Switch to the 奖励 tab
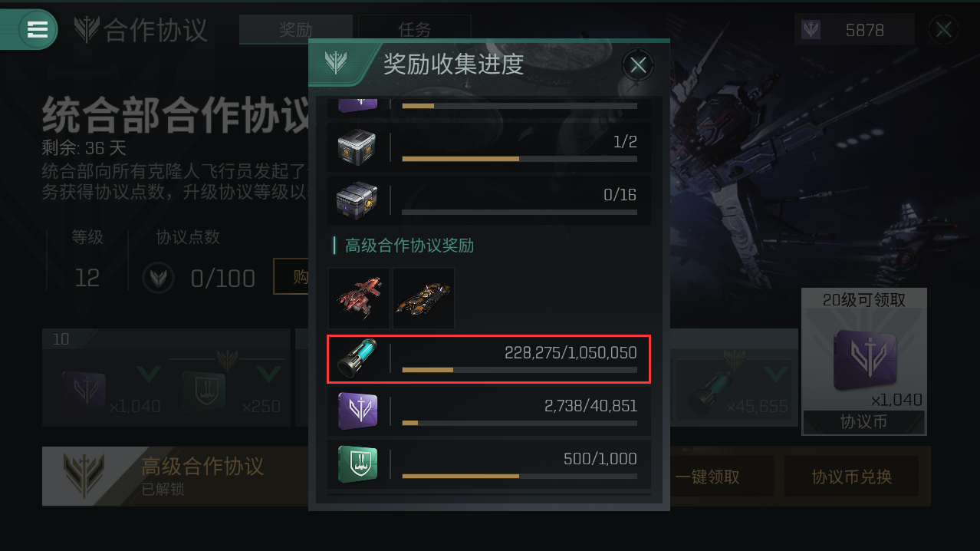Image resolution: width=980 pixels, height=551 pixels. coord(296,30)
